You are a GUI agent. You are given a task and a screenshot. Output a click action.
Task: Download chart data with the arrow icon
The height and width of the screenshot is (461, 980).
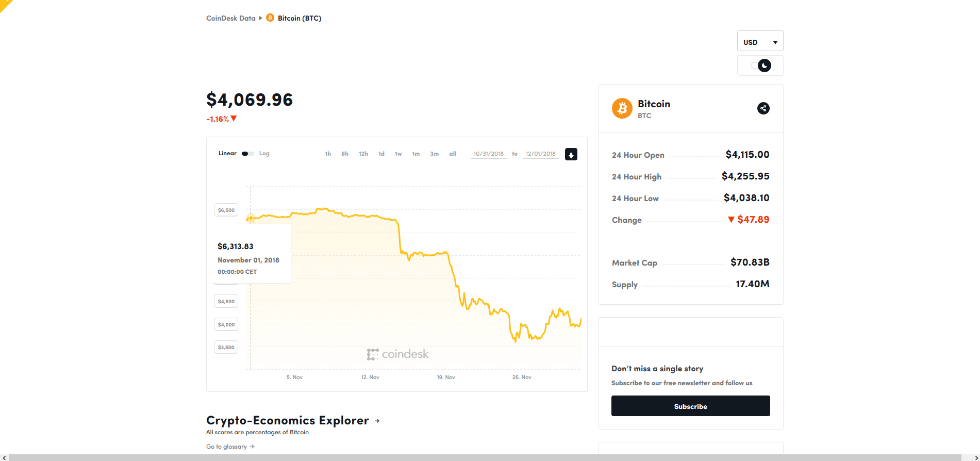coord(571,154)
